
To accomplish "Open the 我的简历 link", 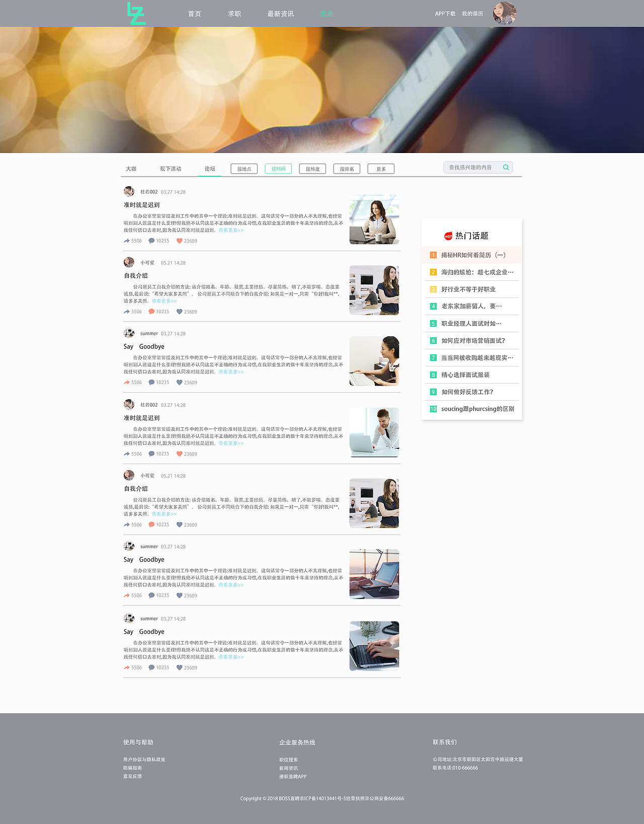I will tap(472, 14).
